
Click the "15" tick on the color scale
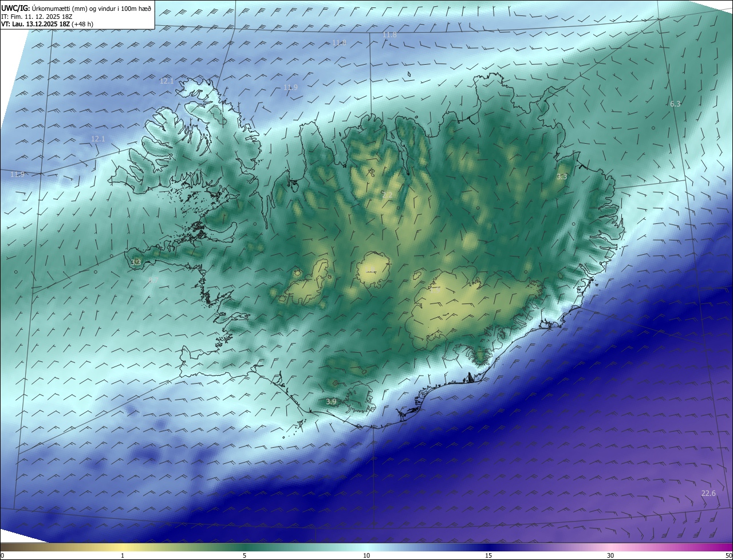coord(488,555)
